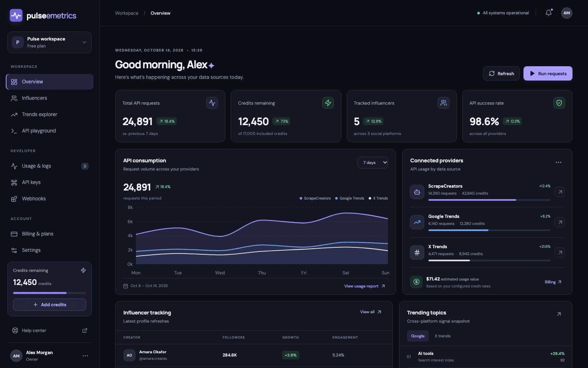Open the notifications bell
588x368 pixels.
548,13
